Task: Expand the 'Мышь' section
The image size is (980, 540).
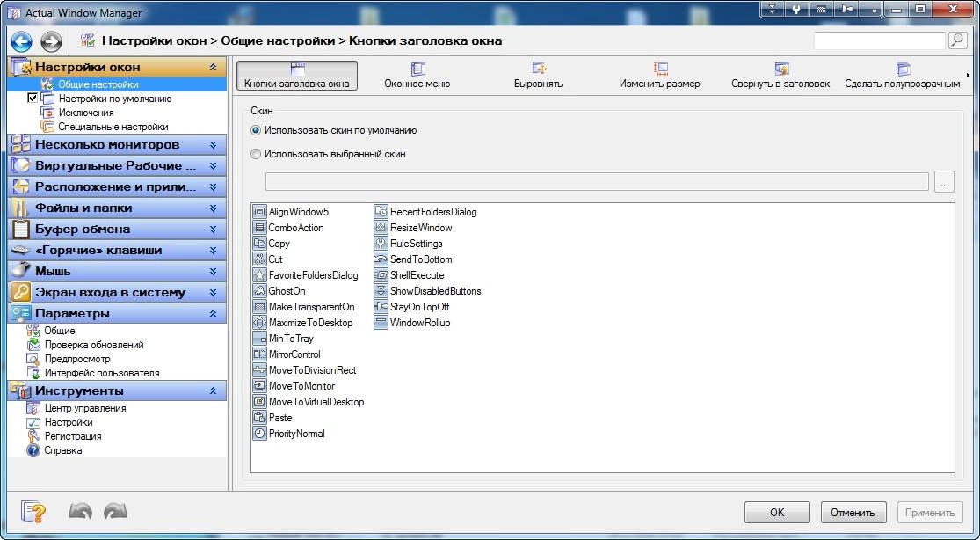Action: coord(213,271)
